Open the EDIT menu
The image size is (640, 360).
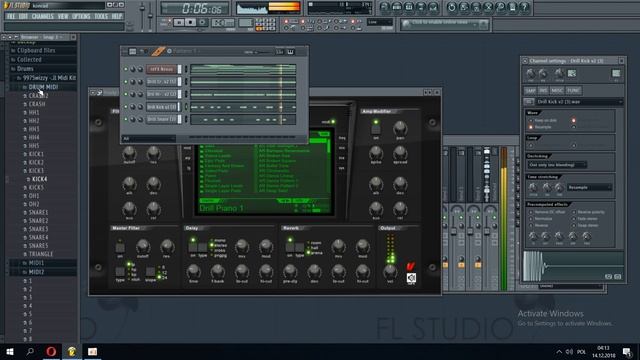(23, 16)
